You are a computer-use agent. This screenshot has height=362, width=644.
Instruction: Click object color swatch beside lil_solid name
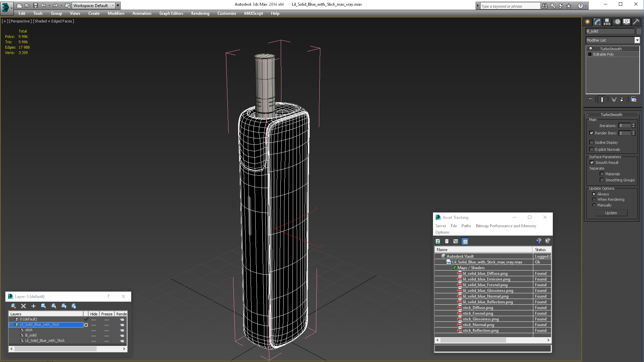click(x=639, y=31)
